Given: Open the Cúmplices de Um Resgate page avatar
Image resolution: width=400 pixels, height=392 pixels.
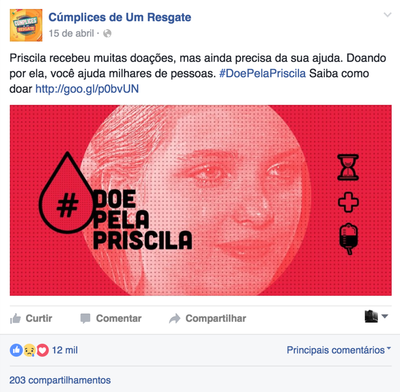Looking at the screenshot, I should click(26, 25).
